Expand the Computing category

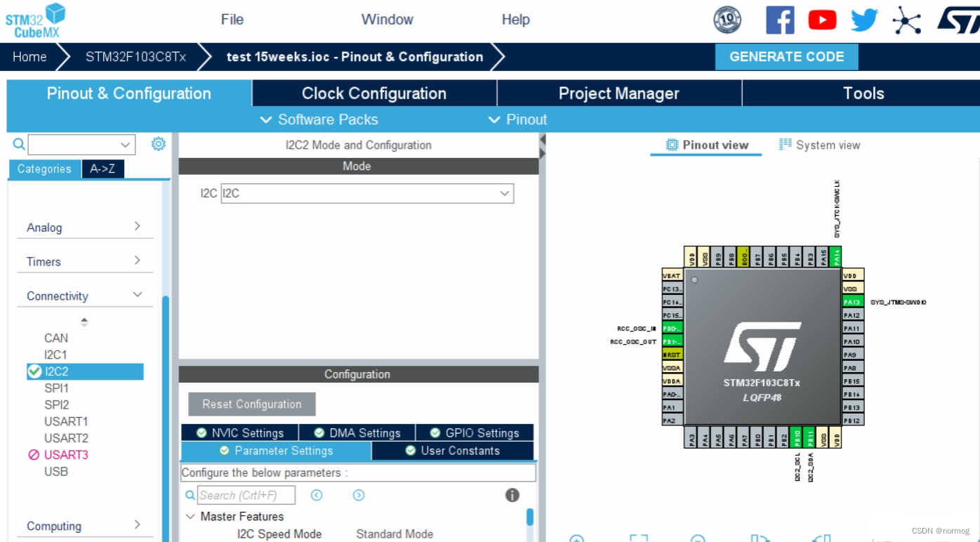pyautogui.click(x=85, y=526)
